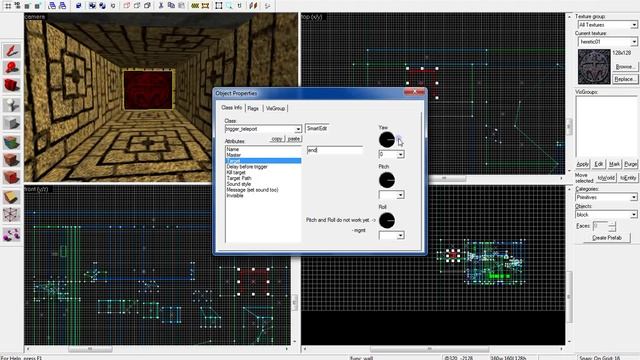Viewport: 640px width, 360px height.
Task: Toggle the yellow Cordon state icon
Action: click(195, 5)
